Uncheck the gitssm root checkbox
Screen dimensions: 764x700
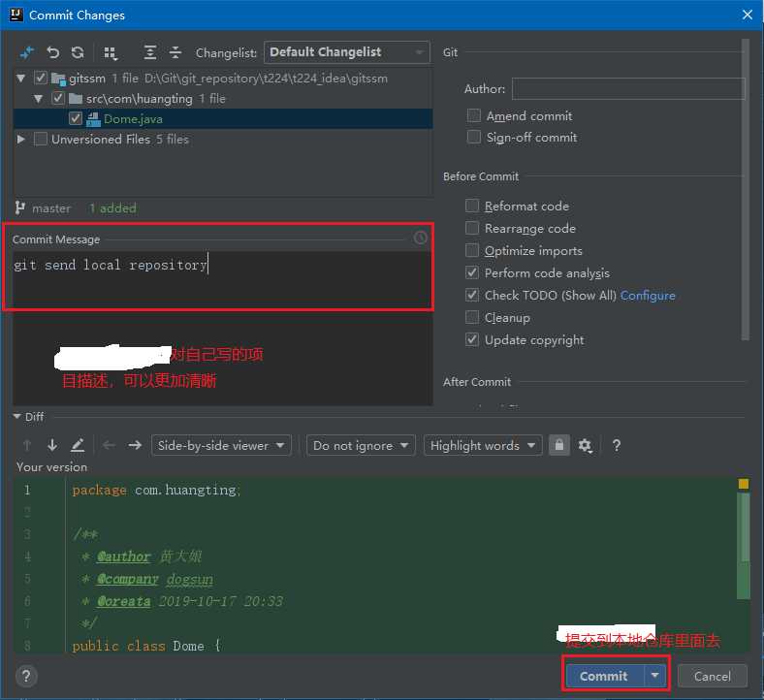(x=41, y=78)
